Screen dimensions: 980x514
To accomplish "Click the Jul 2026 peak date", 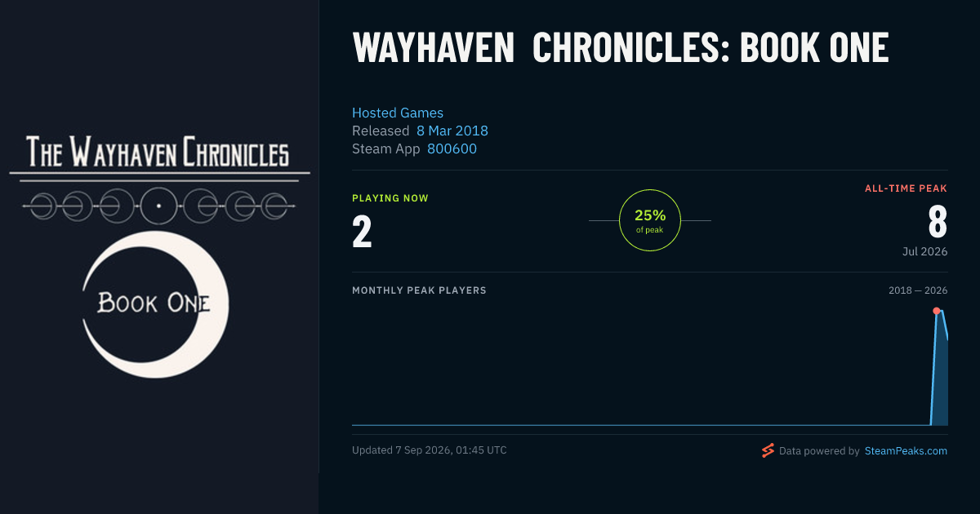I will 925,251.
